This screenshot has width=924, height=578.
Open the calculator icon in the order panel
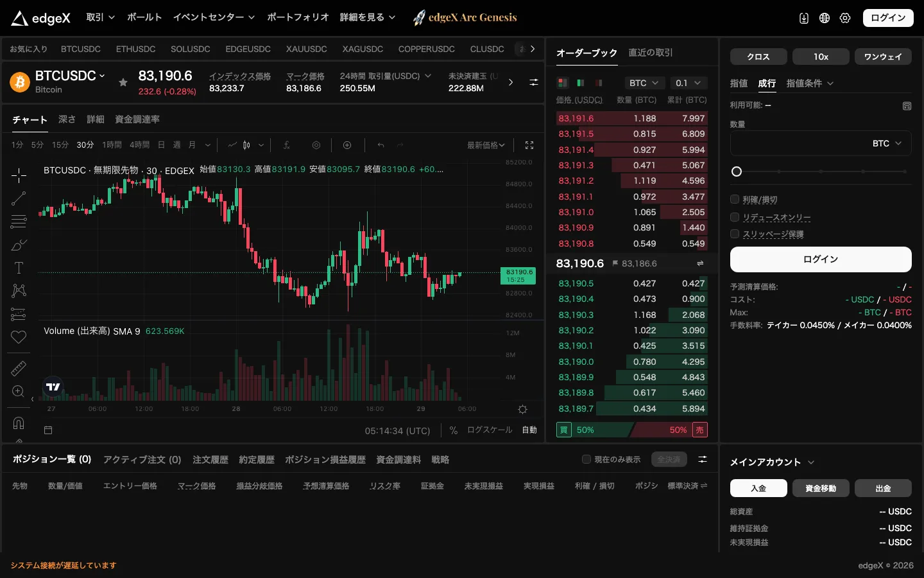coord(907,106)
